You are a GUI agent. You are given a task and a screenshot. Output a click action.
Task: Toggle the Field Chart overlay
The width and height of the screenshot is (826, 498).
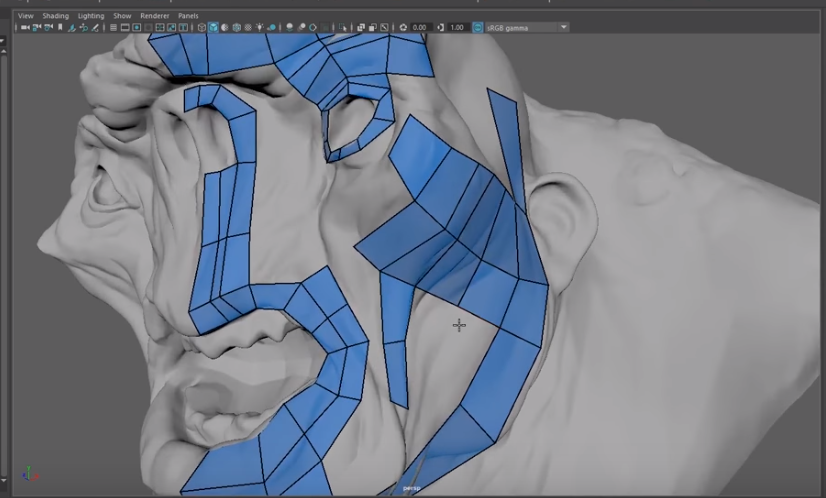point(160,27)
